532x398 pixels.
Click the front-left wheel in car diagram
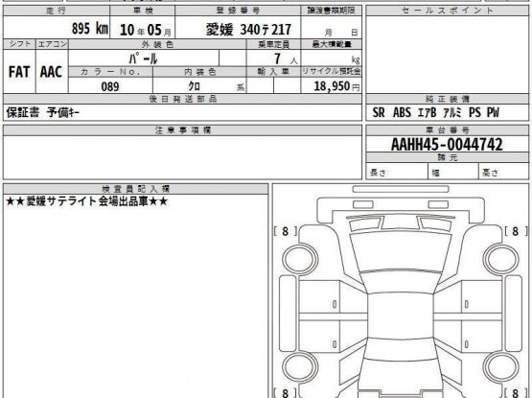point(300,260)
